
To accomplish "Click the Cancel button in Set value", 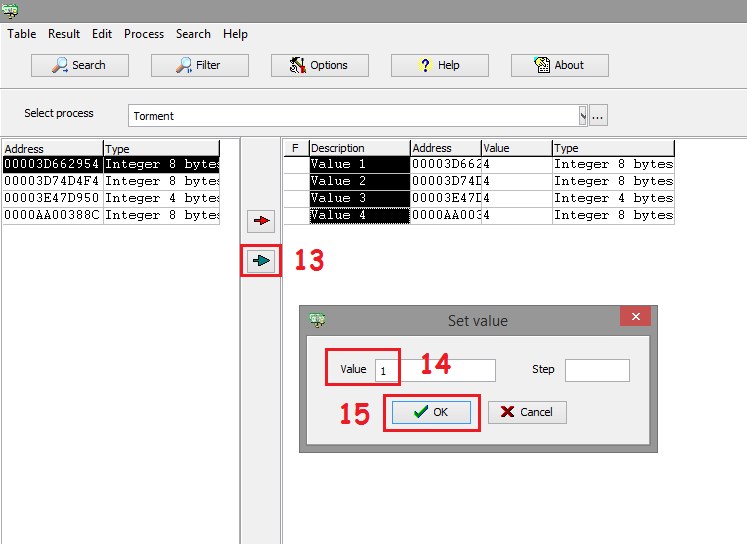I will tap(528, 413).
